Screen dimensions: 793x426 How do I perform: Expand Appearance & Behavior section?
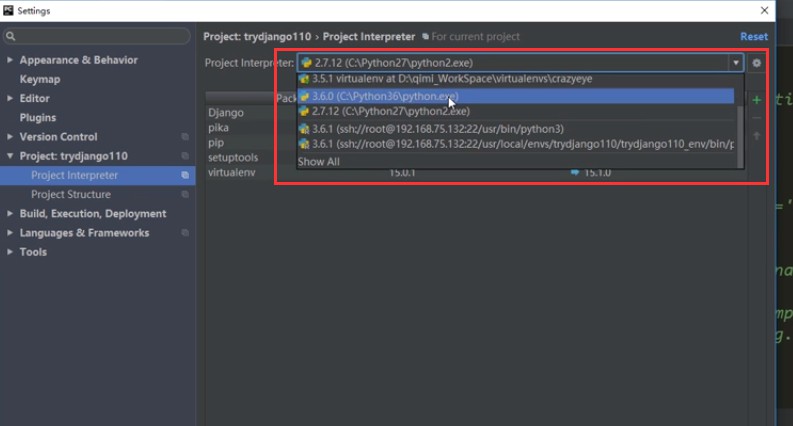[x=10, y=60]
